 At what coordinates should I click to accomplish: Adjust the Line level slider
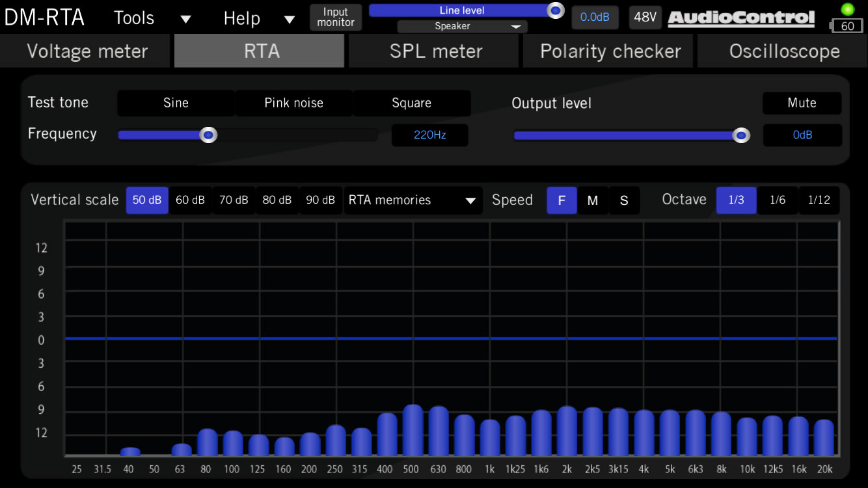click(x=467, y=10)
